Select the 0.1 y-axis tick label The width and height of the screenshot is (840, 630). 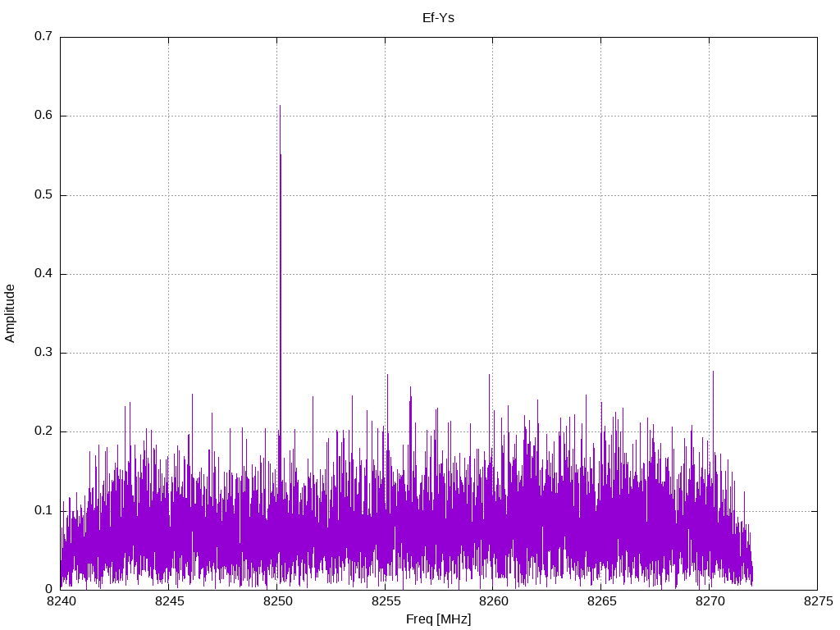pos(43,510)
